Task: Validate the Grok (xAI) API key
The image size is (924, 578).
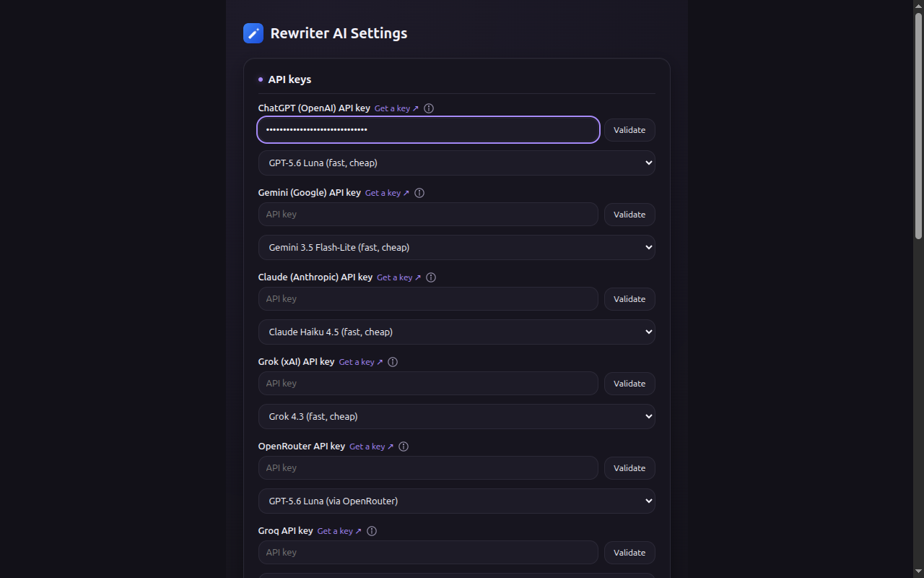Action: click(x=629, y=384)
